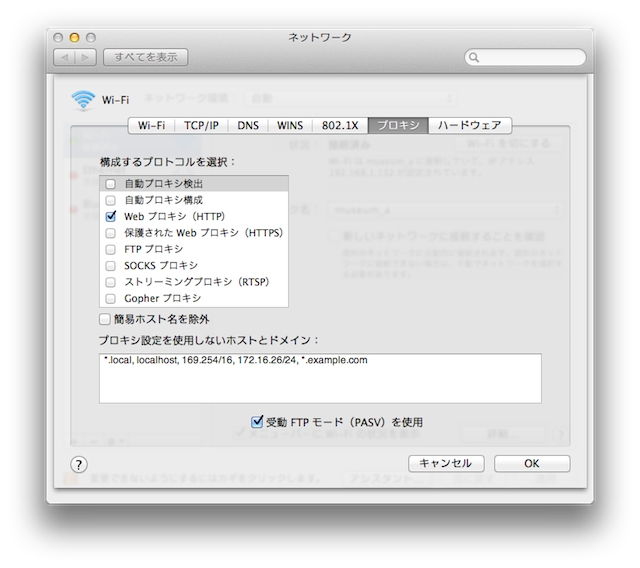The height and width of the screenshot is (568, 640).
Task: Click the forward navigation arrow
Action: pos(86,58)
